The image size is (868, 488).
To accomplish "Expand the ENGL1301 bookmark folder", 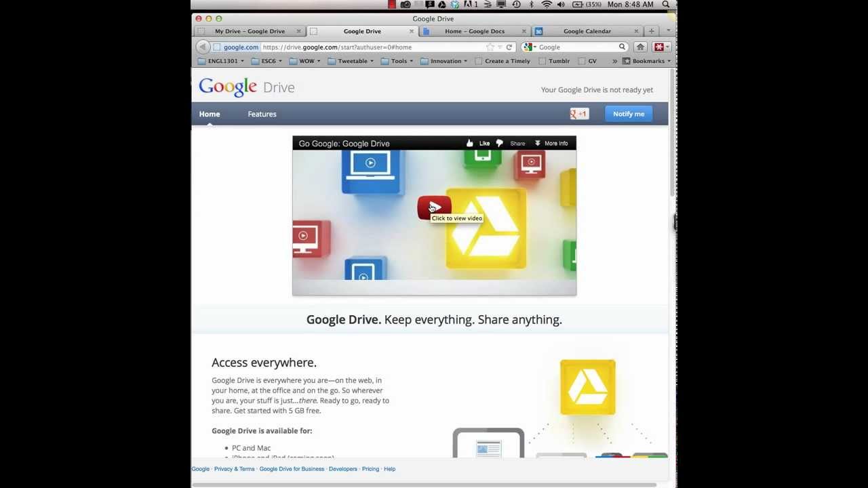I will tap(221, 61).
